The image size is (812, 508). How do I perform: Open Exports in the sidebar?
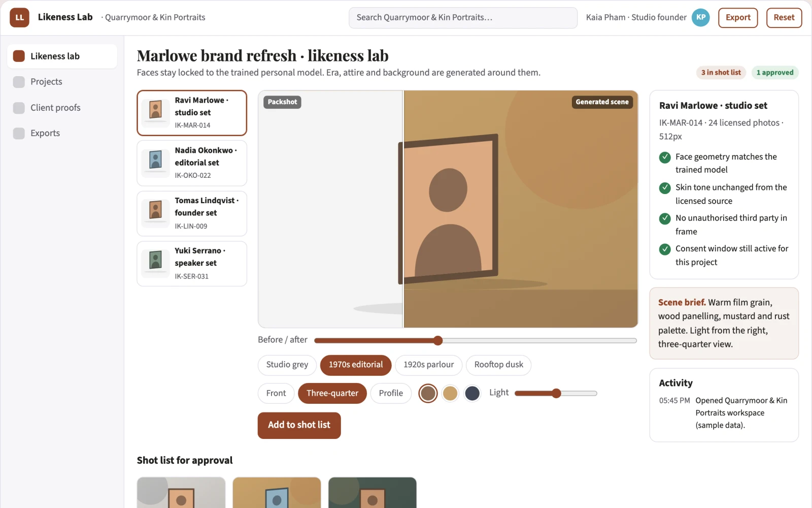click(62, 133)
